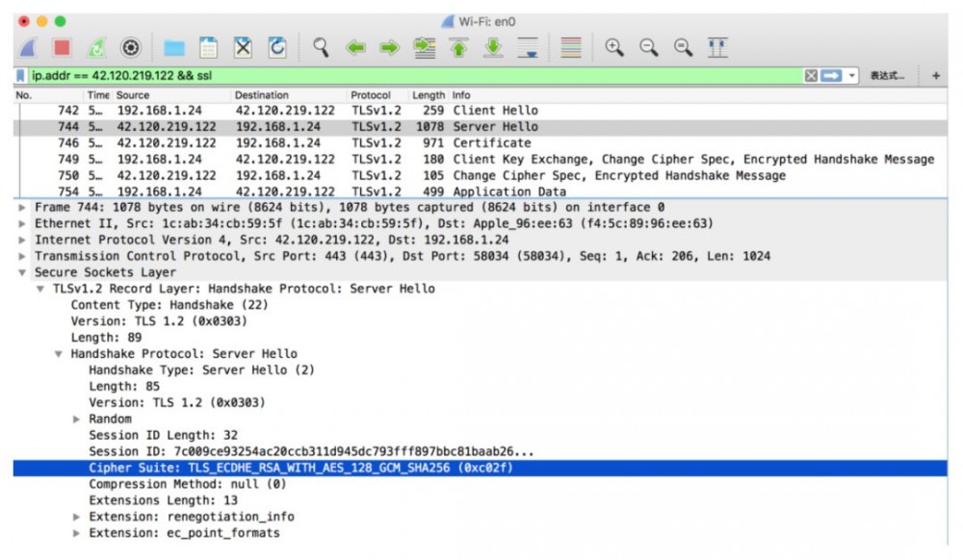Select Handshake Type: Server Hello (2)
The height and width of the screenshot is (560, 963).
click(x=201, y=369)
